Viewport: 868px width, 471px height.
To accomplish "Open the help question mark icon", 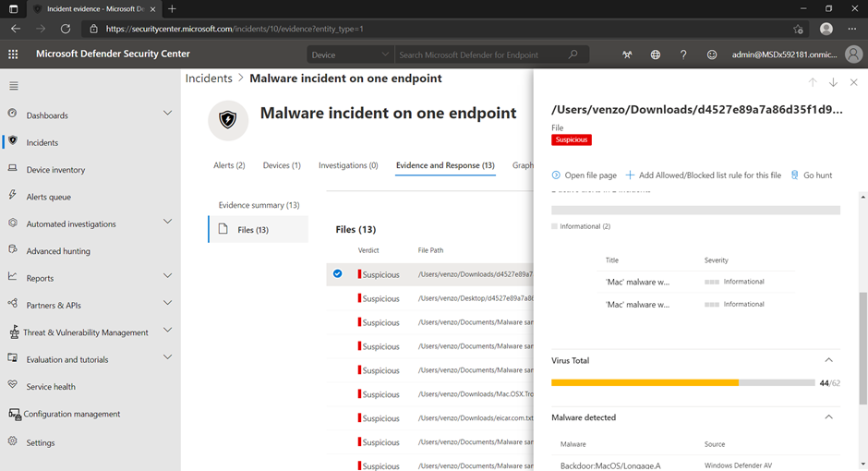I will click(x=683, y=54).
